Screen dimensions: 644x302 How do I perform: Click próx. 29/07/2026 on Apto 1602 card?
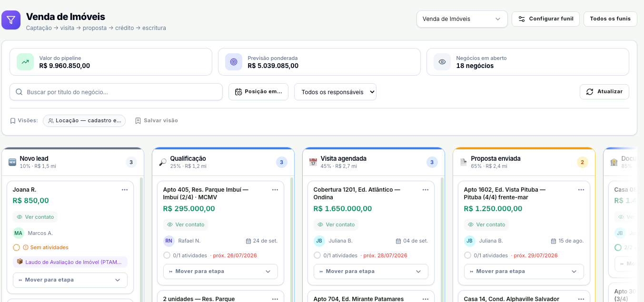coord(535,255)
